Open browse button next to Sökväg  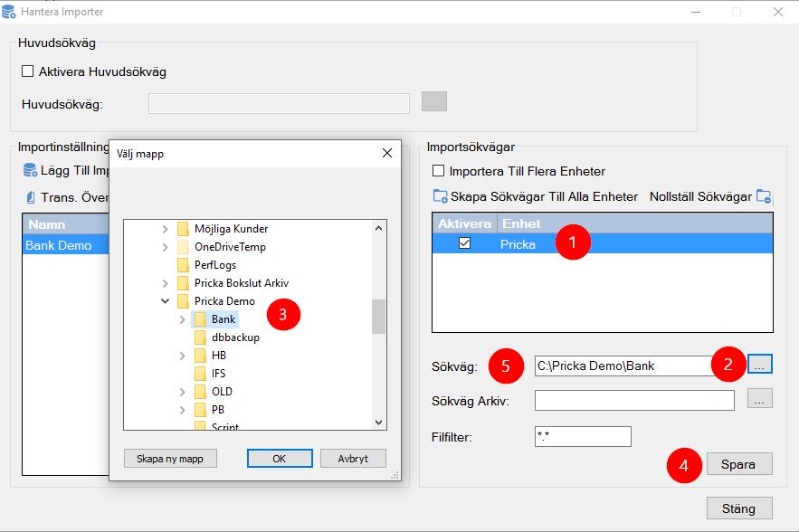[760, 365]
